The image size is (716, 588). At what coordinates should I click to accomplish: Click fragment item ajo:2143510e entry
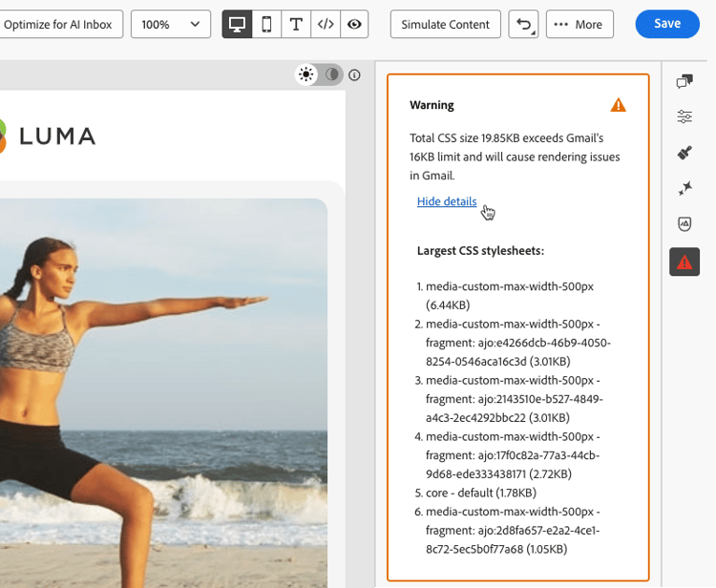(x=509, y=399)
